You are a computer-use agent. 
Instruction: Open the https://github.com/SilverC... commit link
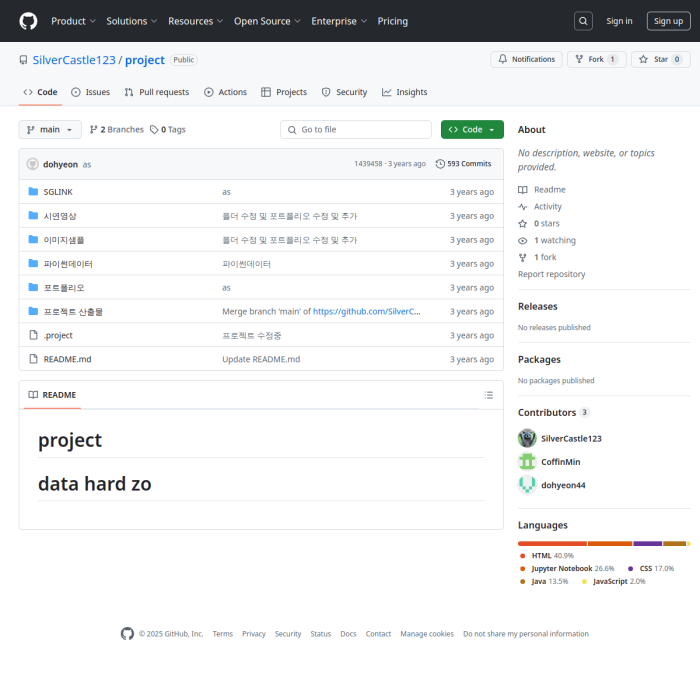367,311
